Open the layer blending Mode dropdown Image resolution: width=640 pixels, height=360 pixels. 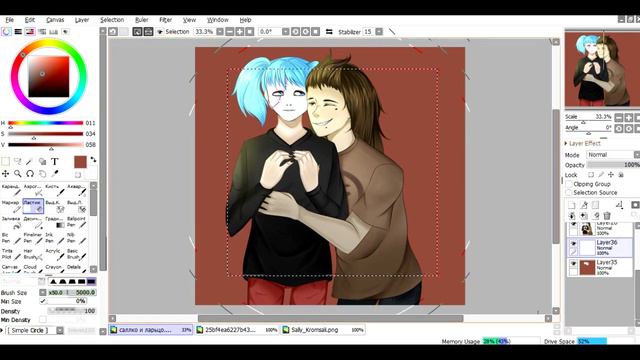(x=612, y=155)
